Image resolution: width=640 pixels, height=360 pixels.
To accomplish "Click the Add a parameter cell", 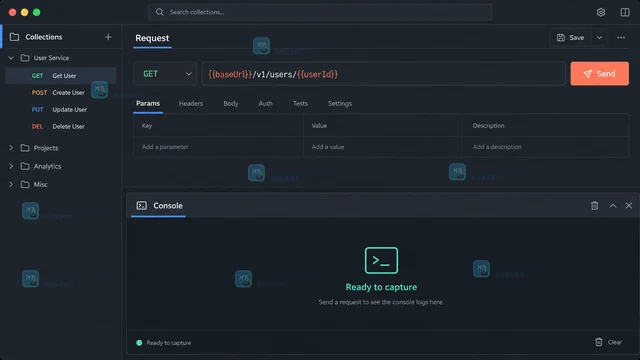I will [x=218, y=147].
